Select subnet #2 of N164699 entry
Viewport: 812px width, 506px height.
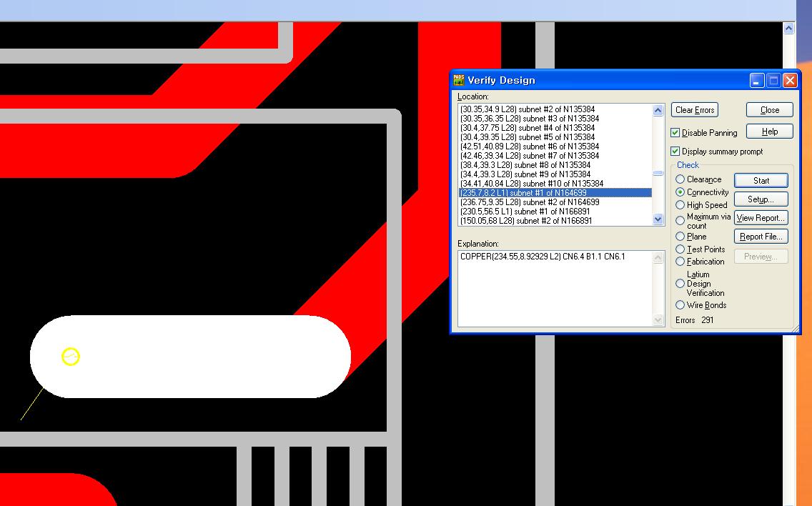point(530,202)
